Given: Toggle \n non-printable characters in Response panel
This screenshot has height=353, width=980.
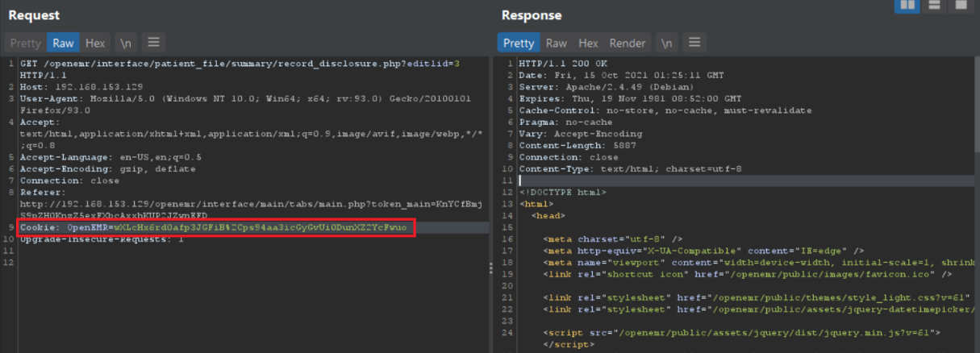Looking at the screenshot, I should (666, 43).
